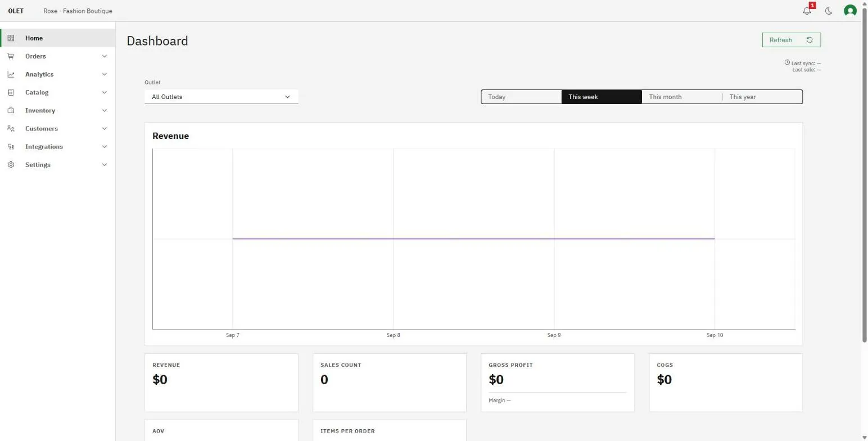
Task: Click the Inventory box icon
Action: pos(11,110)
